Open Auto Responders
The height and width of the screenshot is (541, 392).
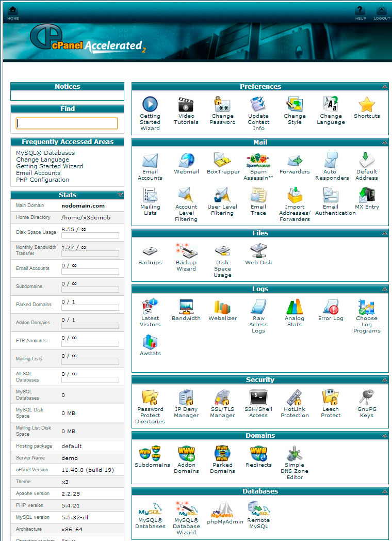coord(331,161)
